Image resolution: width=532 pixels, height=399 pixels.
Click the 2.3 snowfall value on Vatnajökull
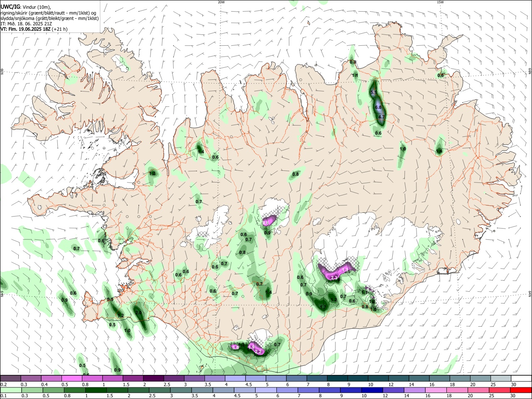tap(334, 277)
